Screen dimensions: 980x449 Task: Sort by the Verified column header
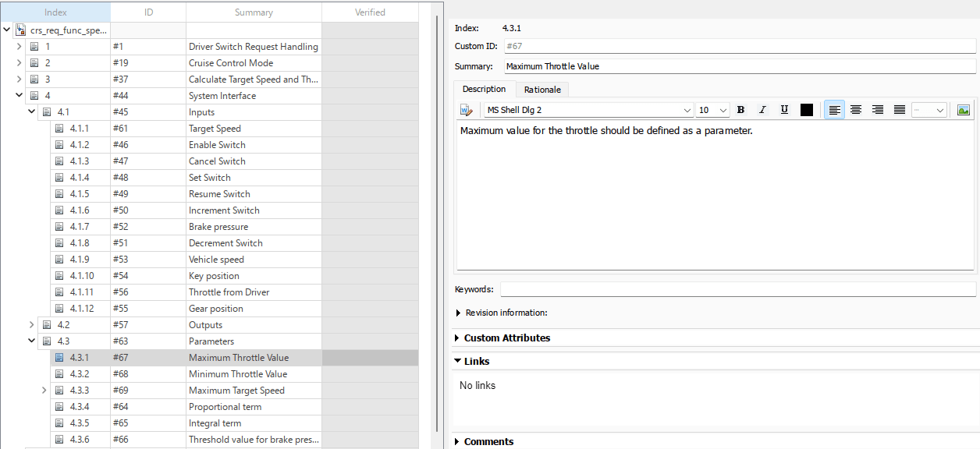click(x=370, y=12)
